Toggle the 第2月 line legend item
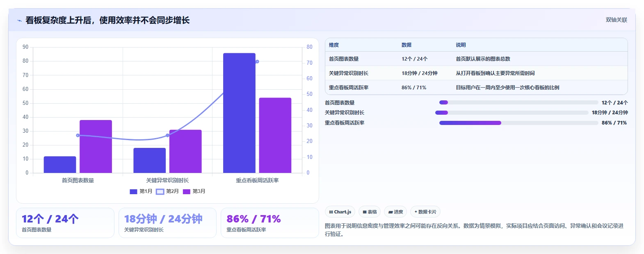This screenshot has height=254, width=644. click(167, 191)
